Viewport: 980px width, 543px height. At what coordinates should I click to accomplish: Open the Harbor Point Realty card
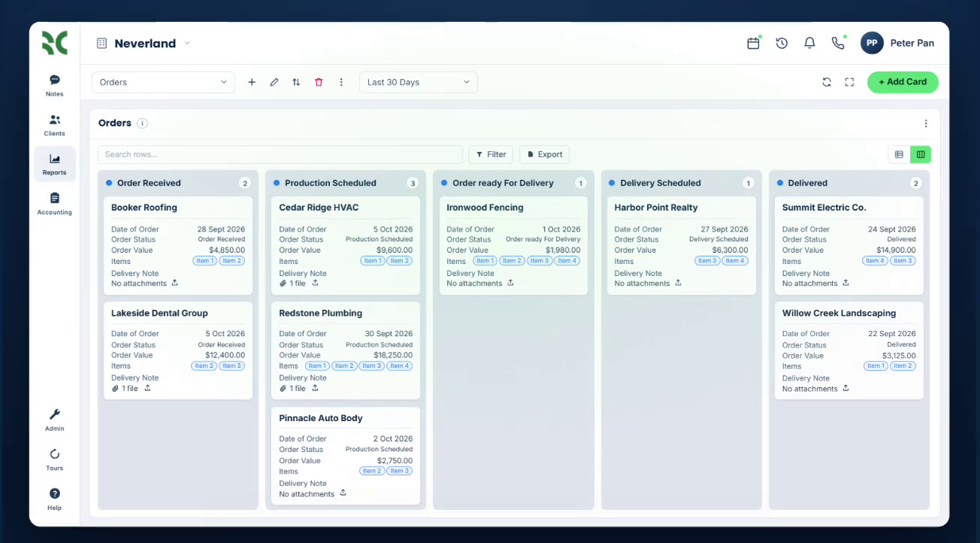click(681, 245)
